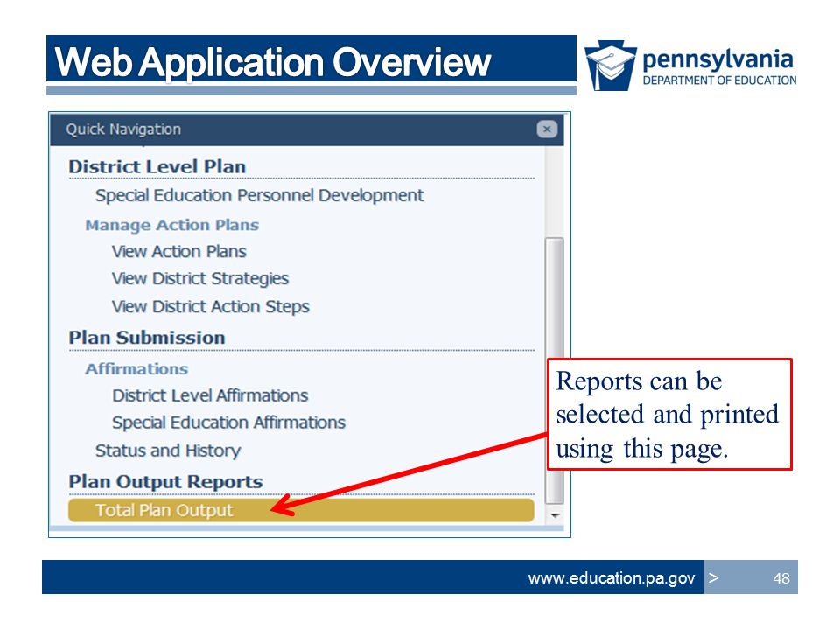Image resolution: width=840 pixels, height=630 pixels.
Task: Select the Manage Action Plans heading
Action: (172, 225)
